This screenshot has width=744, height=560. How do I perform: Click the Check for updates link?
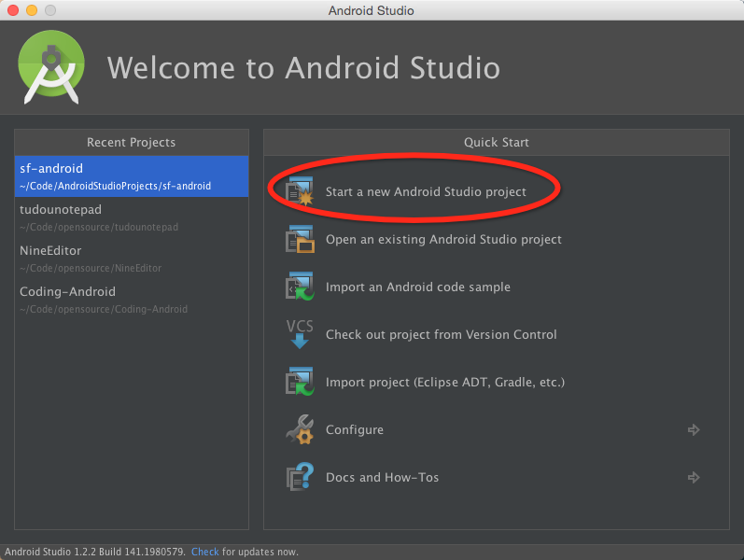pos(205,552)
